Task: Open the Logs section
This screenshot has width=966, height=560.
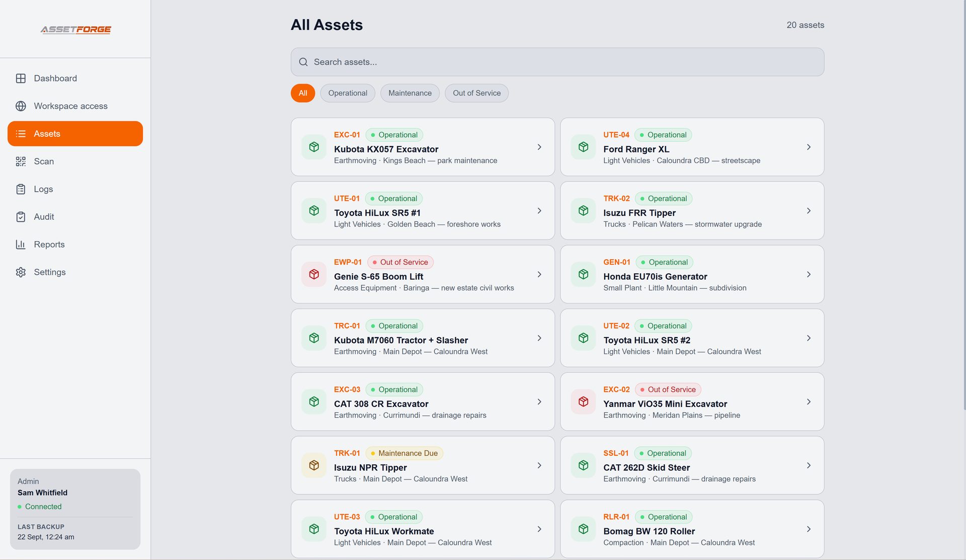Action: click(x=75, y=189)
